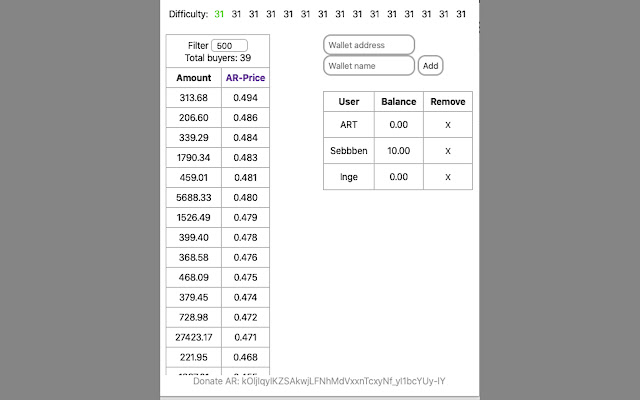The width and height of the screenshot is (640, 400).
Task: Remove the Inge wallet with X
Action: 448,177
